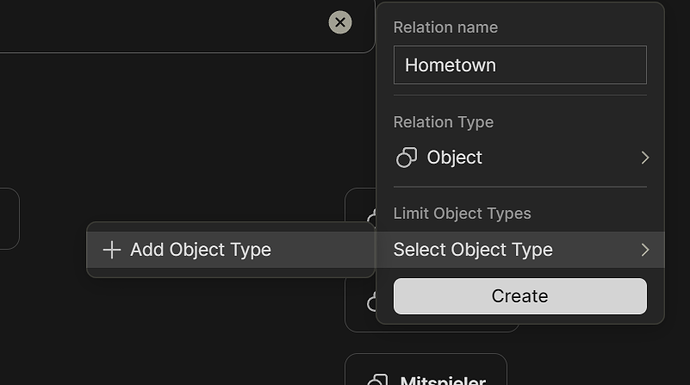Click the Mitspieler relation icon
Viewport: 690px width, 385px height.
(378, 380)
